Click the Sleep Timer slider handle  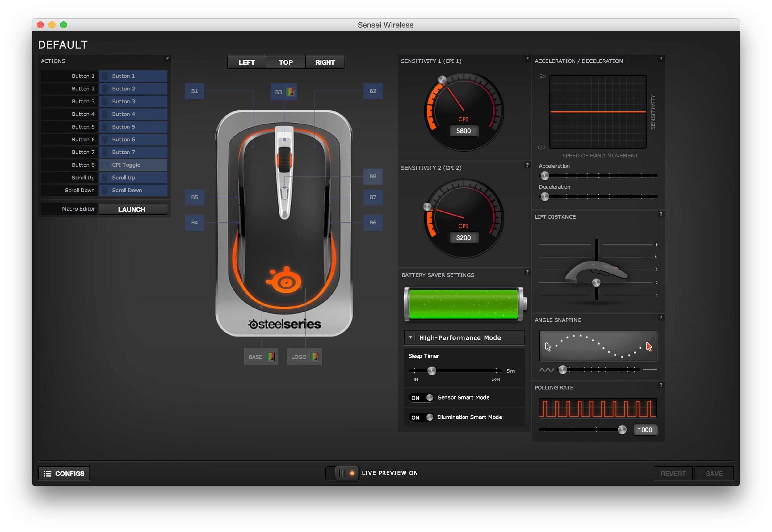point(432,371)
